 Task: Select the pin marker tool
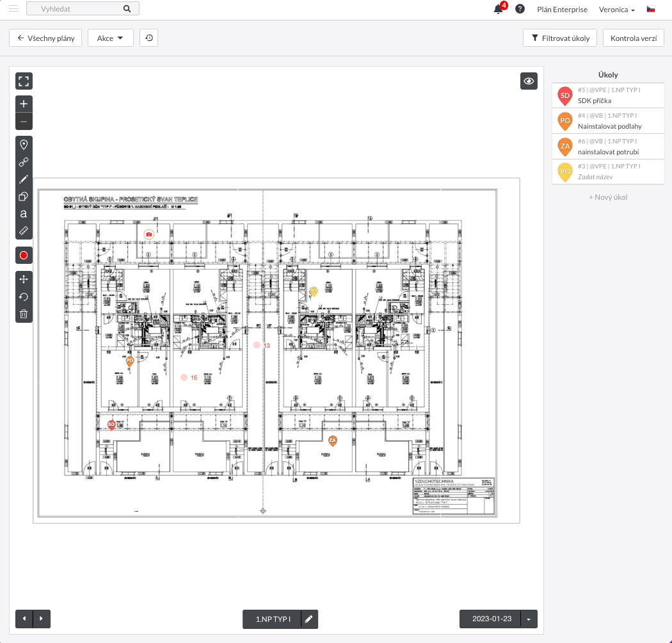pyautogui.click(x=24, y=145)
